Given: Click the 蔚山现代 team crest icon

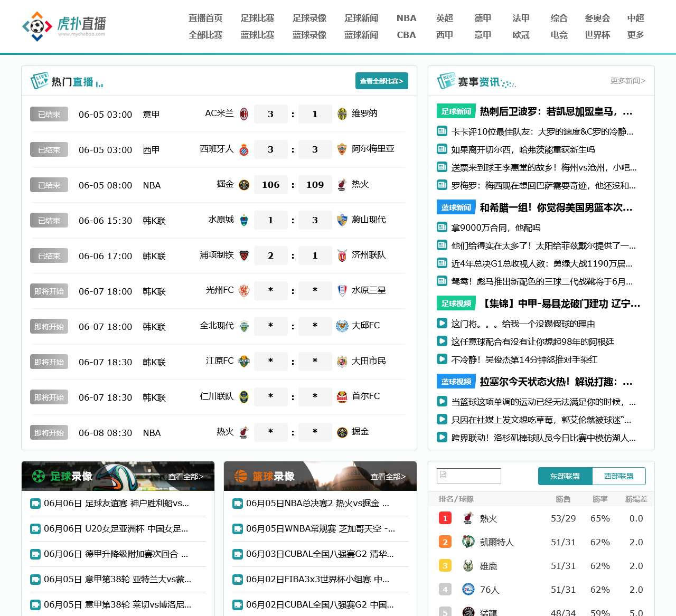Looking at the screenshot, I should click(342, 220).
